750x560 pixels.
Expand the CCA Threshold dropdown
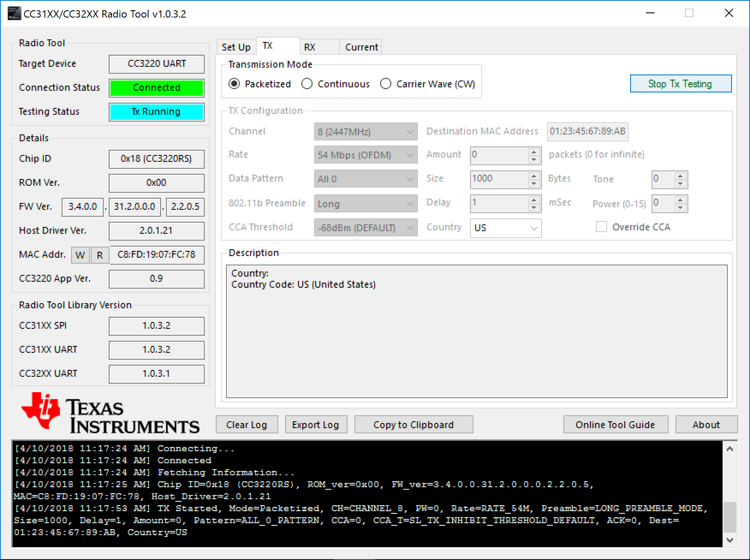(366, 228)
